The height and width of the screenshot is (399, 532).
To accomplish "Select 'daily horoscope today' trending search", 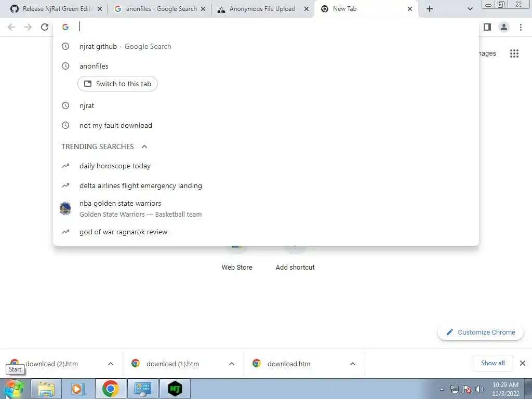I will 266,166.
